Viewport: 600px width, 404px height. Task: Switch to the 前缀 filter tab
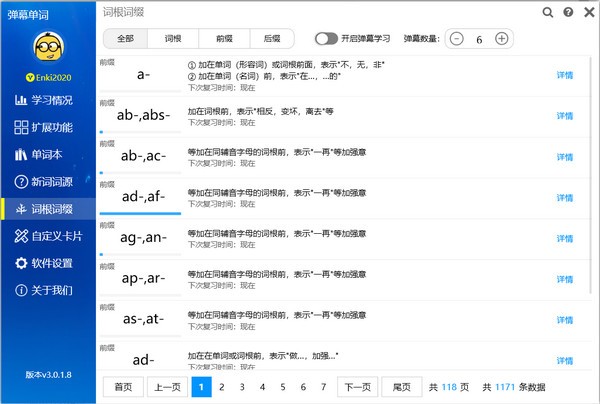[x=223, y=39]
